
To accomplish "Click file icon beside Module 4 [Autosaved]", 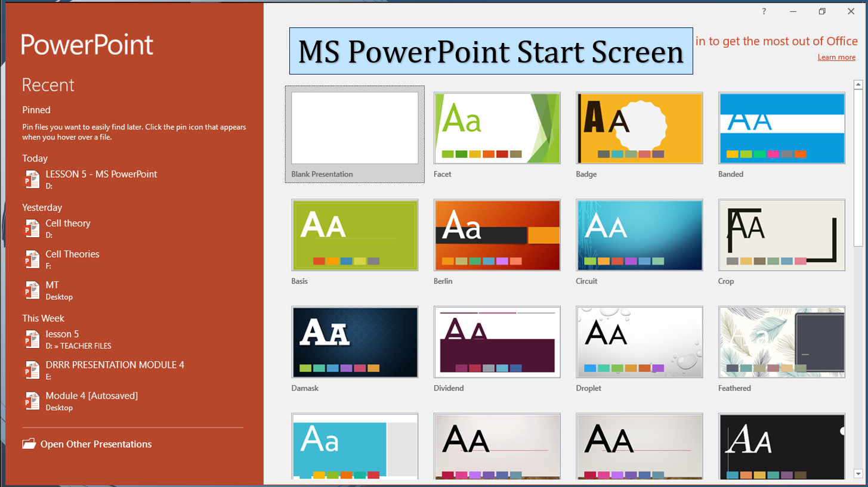I will 31,401.
